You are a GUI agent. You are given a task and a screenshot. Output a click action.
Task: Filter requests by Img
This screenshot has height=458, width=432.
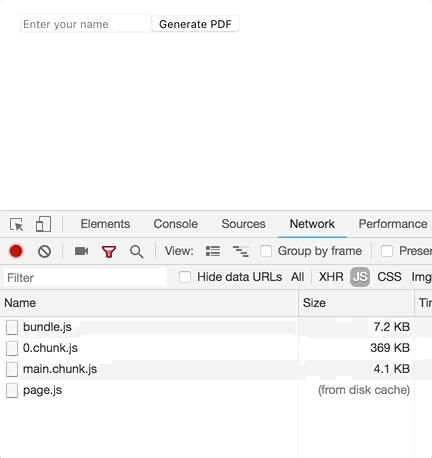click(421, 277)
